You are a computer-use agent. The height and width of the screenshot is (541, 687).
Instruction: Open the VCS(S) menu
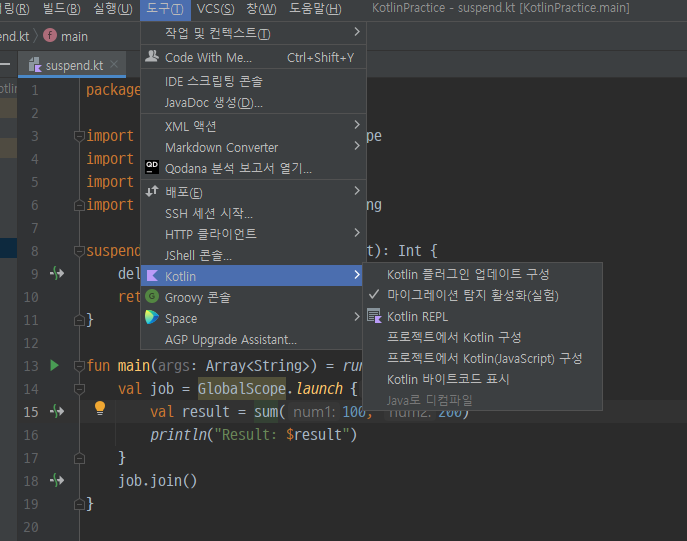(x=216, y=8)
